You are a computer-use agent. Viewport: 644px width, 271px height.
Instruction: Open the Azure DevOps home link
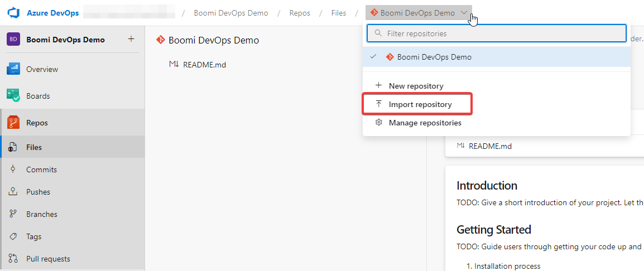(52, 13)
